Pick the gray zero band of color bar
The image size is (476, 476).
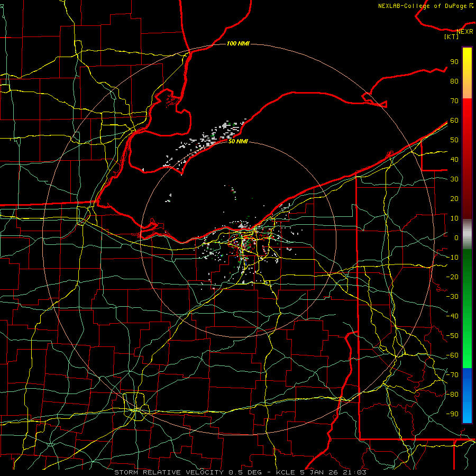tap(467, 235)
